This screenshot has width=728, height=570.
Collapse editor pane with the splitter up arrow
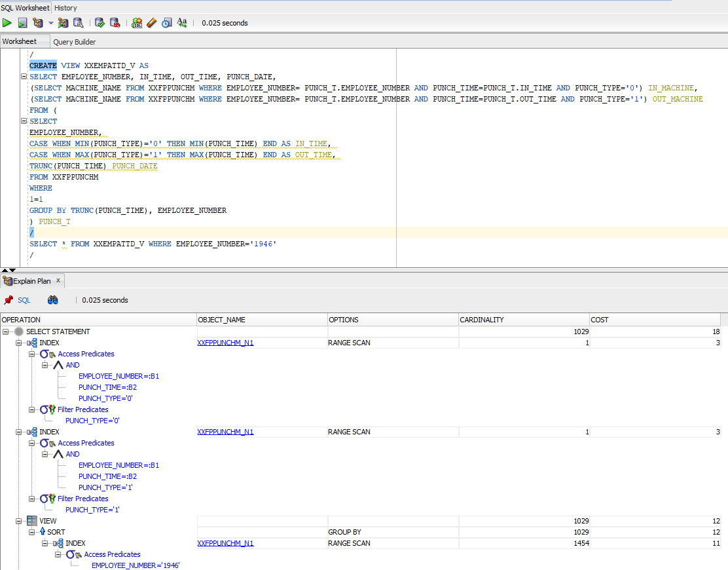click(4, 270)
